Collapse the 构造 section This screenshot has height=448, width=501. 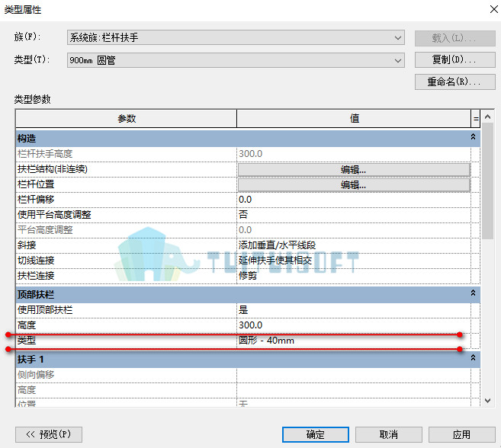pyautogui.click(x=473, y=136)
